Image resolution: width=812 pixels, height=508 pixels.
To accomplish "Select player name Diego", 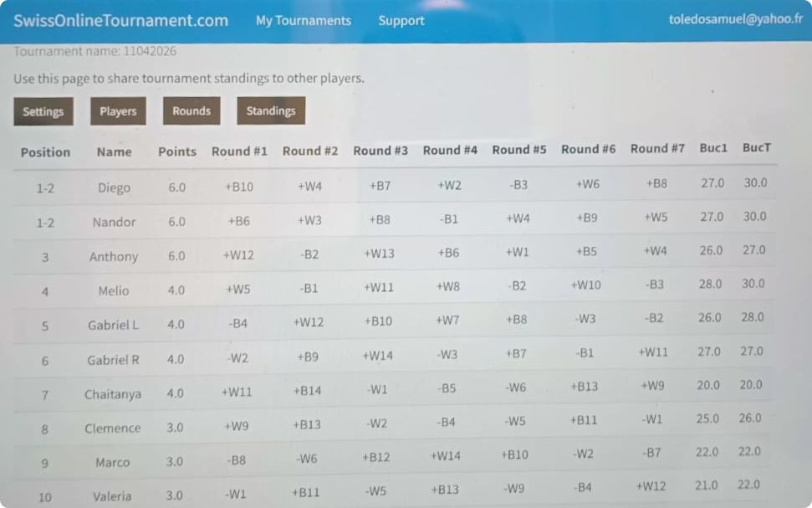I will click(x=114, y=188).
